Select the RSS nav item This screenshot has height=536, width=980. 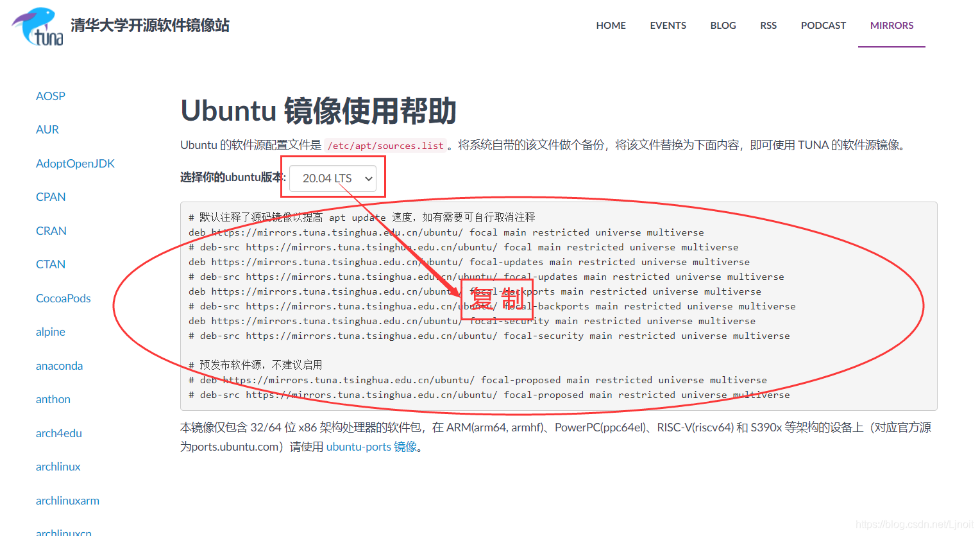[768, 26]
